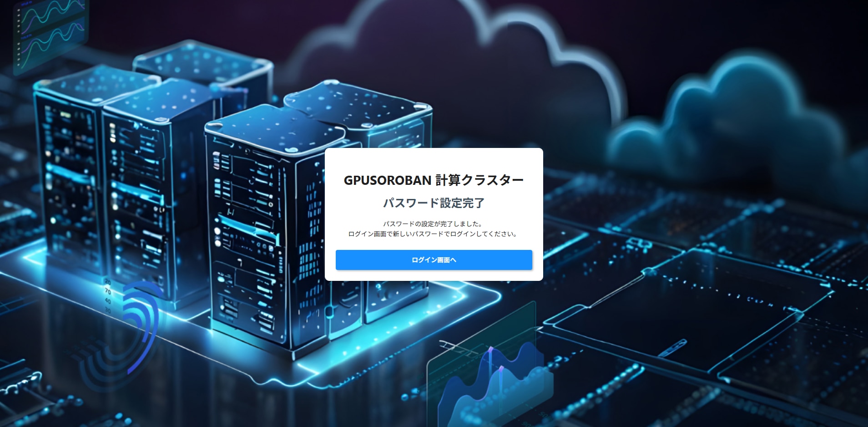The image size is (868, 427).
Task: Click the wave line chart panel at the top left
Action: (50, 34)
